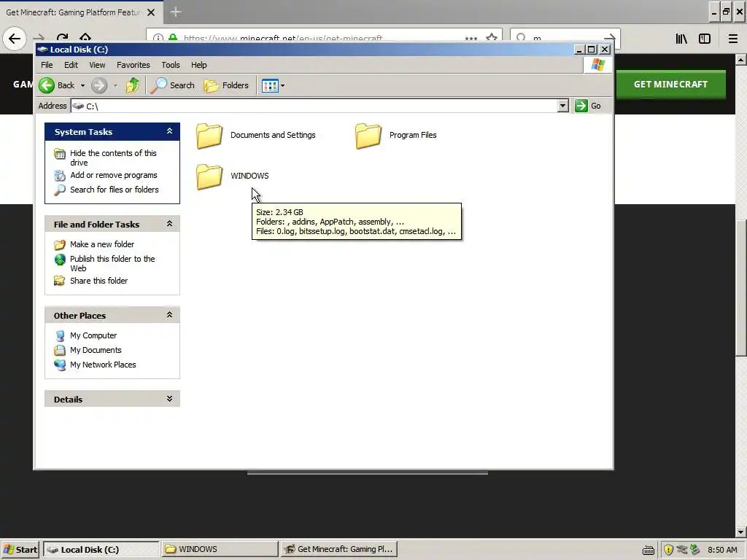This screenshot has width=747, height=560.
Task: Expand the Address bar dropdown
Action: 562,106
